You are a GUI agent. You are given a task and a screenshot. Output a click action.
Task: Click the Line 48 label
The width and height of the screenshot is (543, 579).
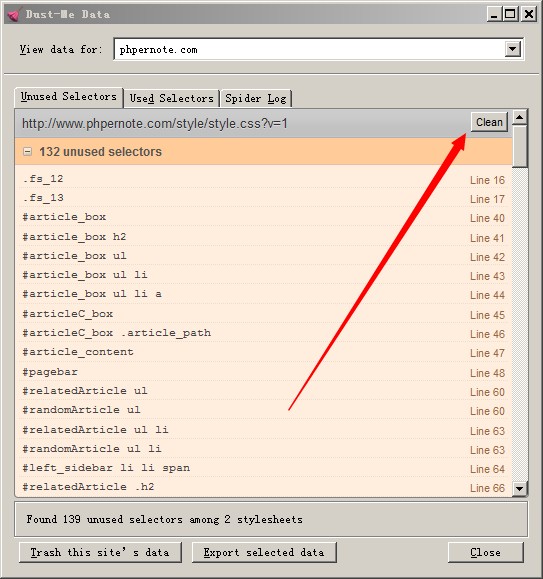(487, 373)
